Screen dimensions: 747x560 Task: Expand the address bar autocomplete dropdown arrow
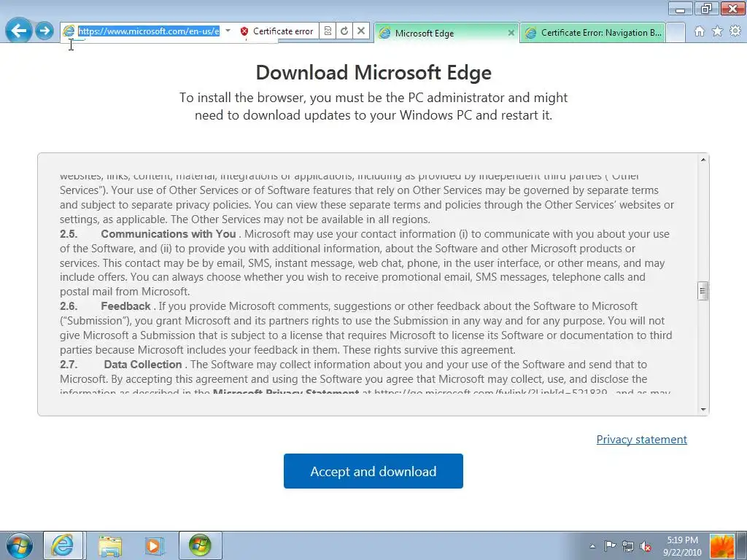point(228,31)
